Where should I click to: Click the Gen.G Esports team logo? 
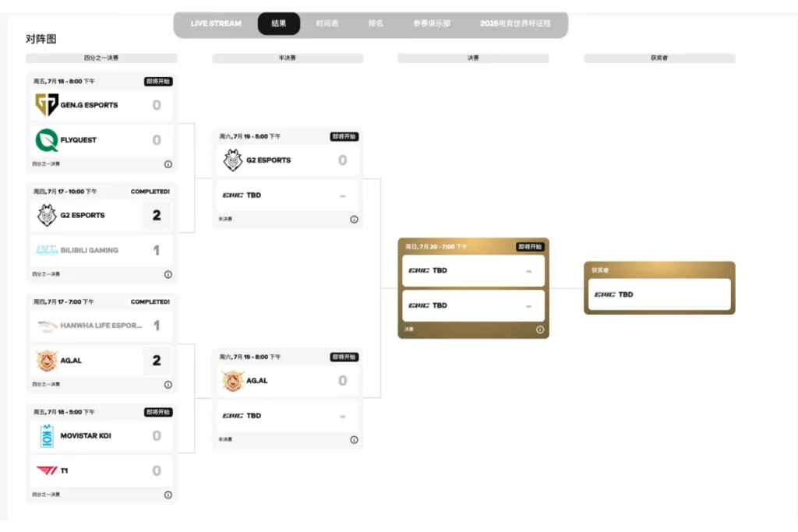coord(46,105)
